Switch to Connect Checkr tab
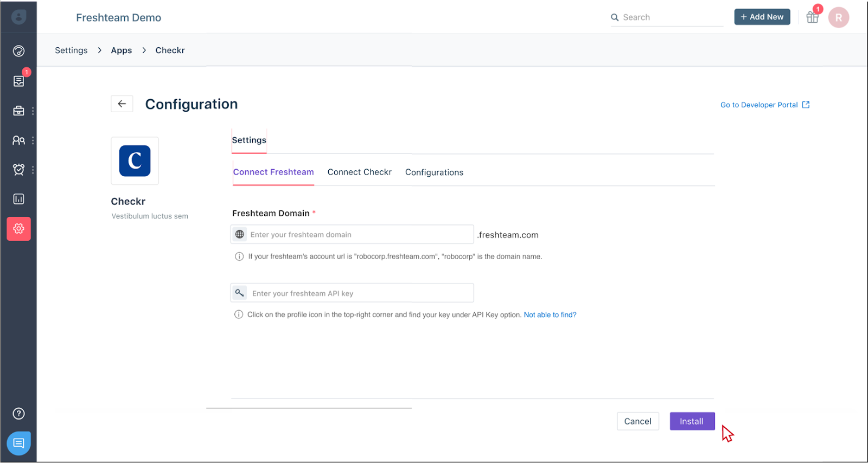The width and height of the screenshot is (868, 463). pos(360,172)
